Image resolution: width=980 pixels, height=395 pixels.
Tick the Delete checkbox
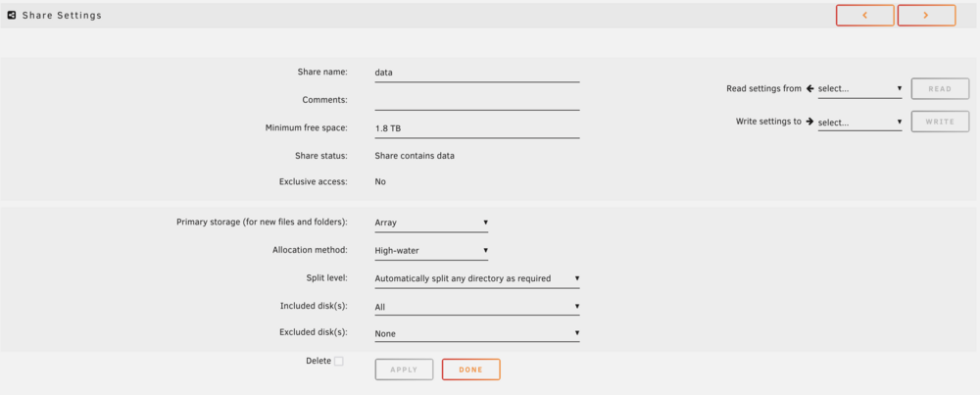pyautogui.click(x=339, y=362)
